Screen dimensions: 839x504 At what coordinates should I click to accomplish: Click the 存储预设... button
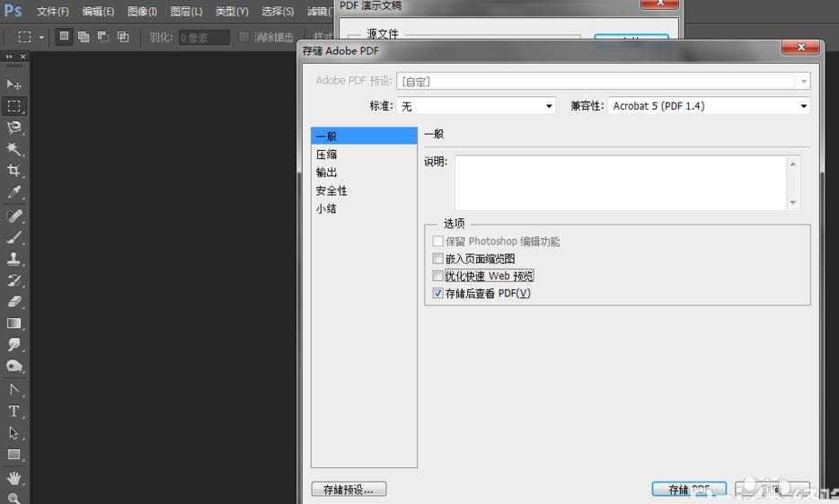(349, 490)
